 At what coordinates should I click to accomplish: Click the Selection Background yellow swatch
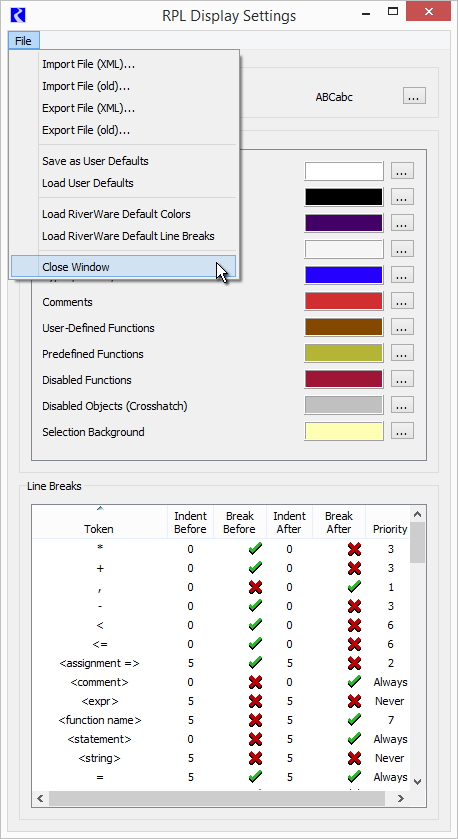coord(344,431)
